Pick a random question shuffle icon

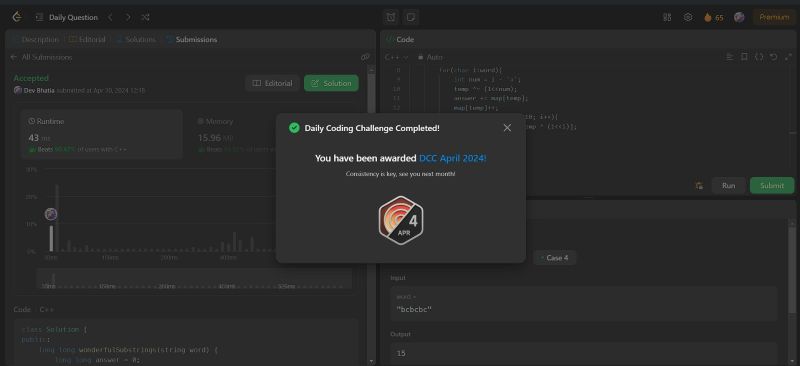click(x=145, y=17)
